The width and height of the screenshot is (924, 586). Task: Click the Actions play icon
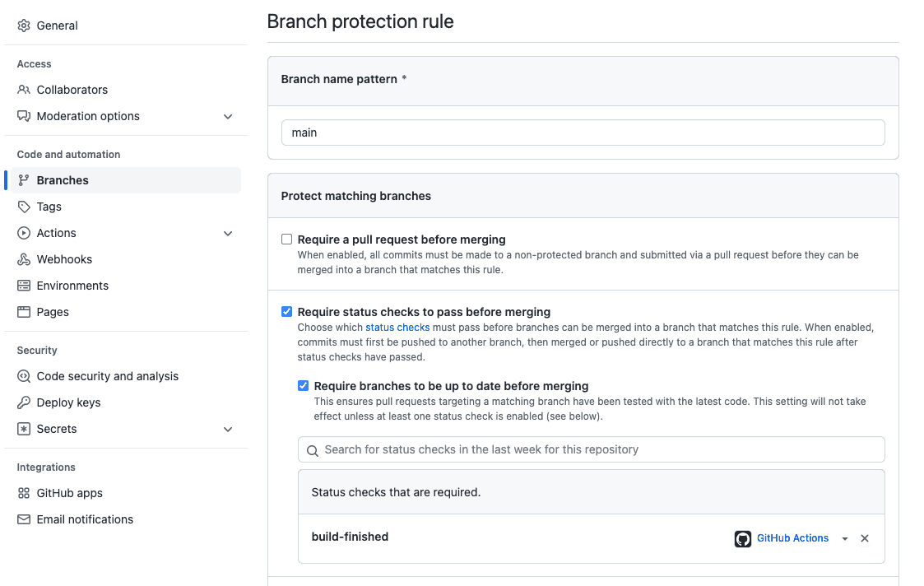(x=24, y=233)
